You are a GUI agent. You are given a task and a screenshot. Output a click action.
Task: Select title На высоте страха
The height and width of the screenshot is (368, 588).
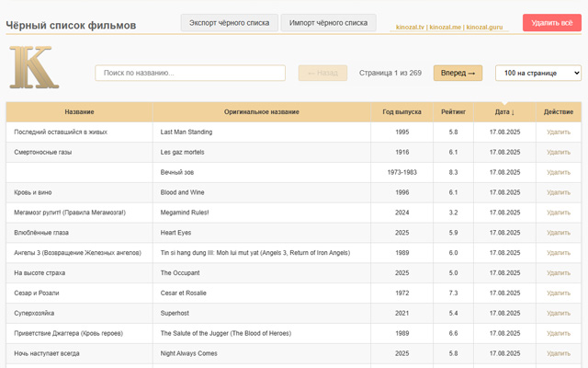[x=40, y=273]
